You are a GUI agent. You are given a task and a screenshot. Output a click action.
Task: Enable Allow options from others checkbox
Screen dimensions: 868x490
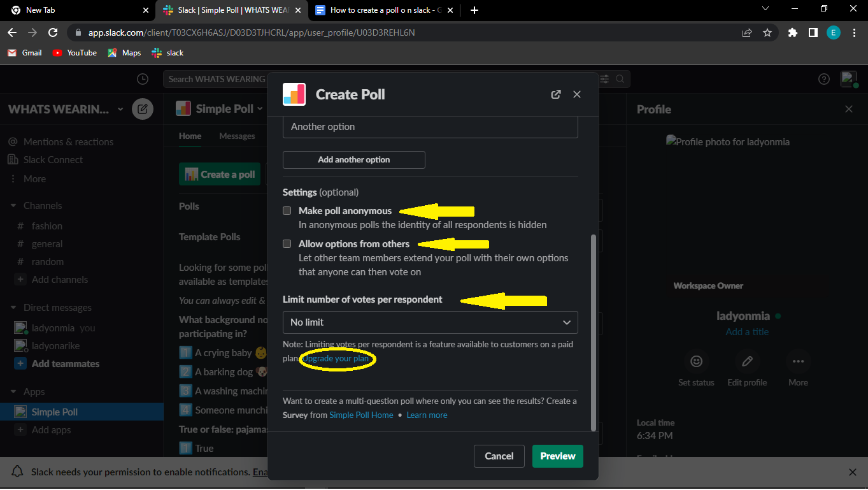287,243
